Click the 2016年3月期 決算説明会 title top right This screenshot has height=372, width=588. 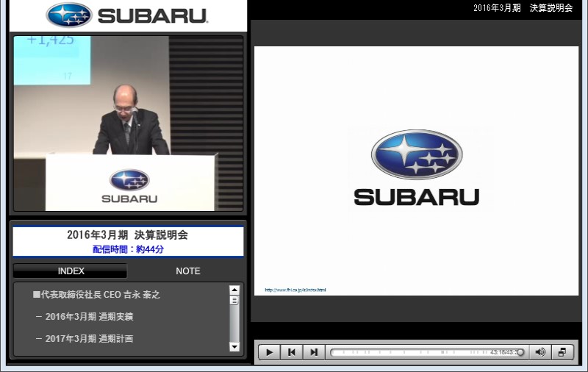click(523, 8)
